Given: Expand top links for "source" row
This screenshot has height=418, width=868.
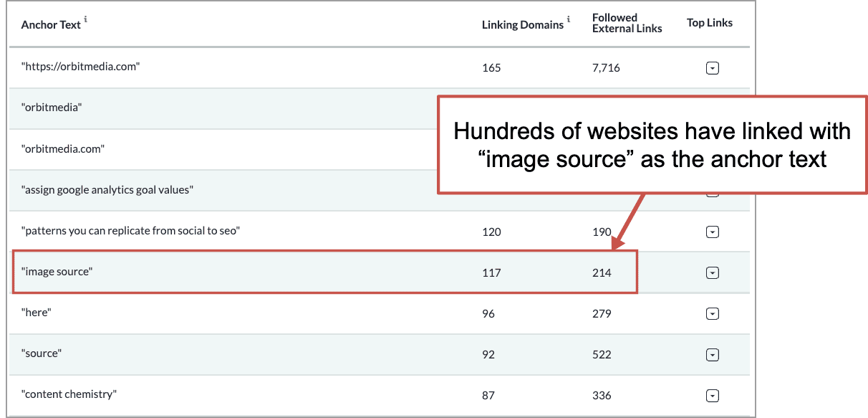Looking at the screenshot, I should point(712,354).
